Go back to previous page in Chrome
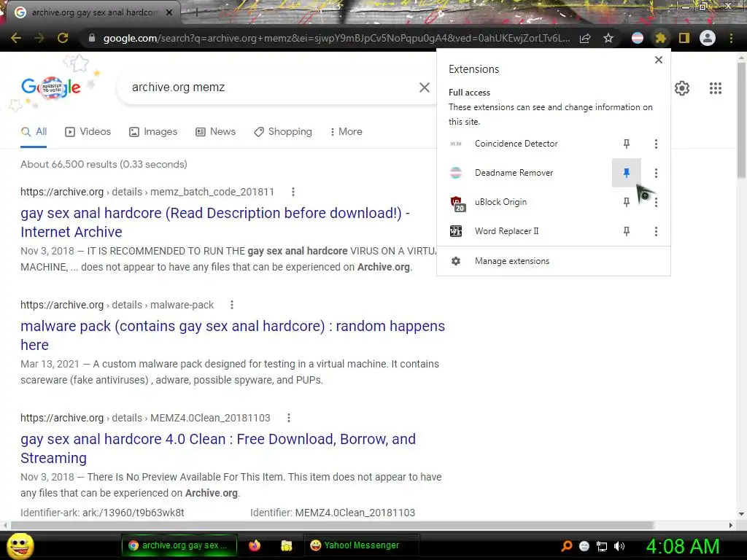The image size is (747, 560). click(x=16, y=38)
